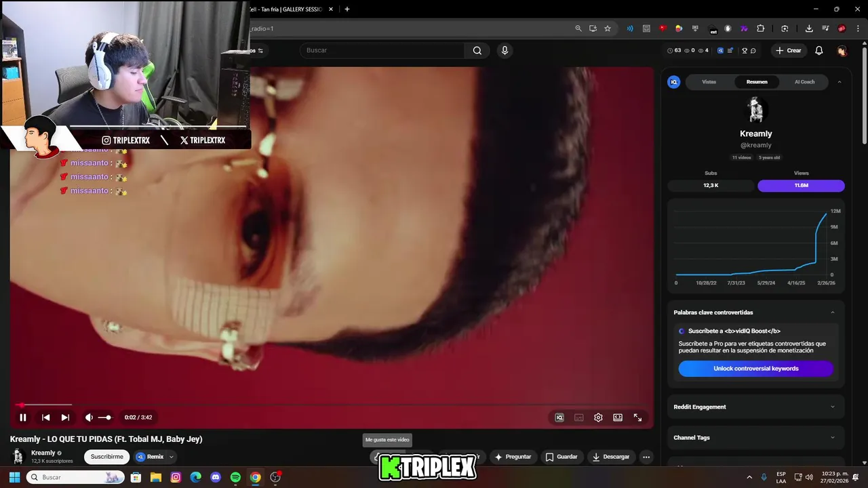This screenshot has height=488, width=868.
Task: Go to previous video in player
Action: [45, 418]
